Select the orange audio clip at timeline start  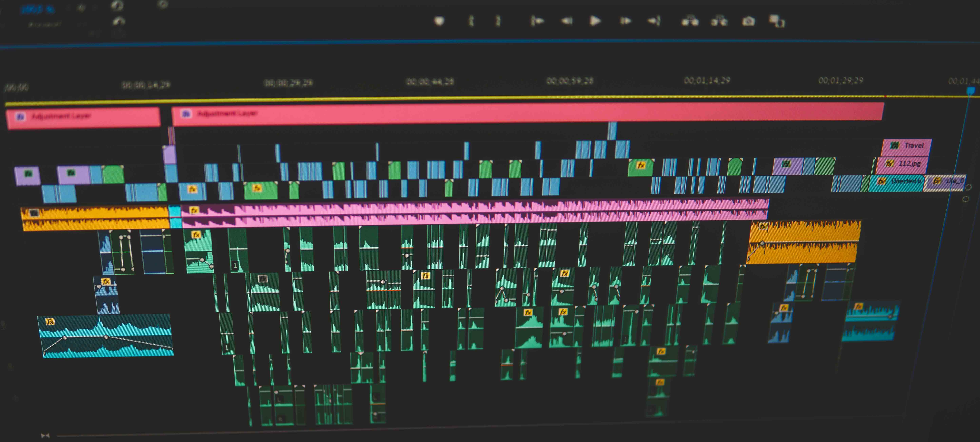[x=95, y=218]
